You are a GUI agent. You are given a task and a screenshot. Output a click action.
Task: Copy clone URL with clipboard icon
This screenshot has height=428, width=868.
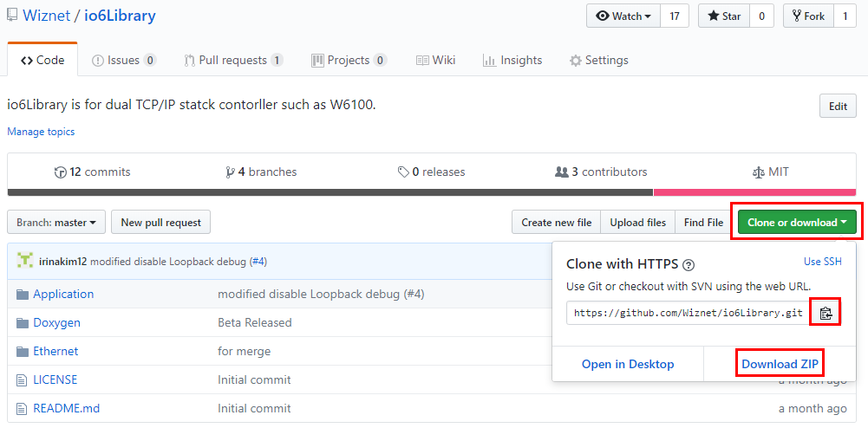[x=826, y=313]
